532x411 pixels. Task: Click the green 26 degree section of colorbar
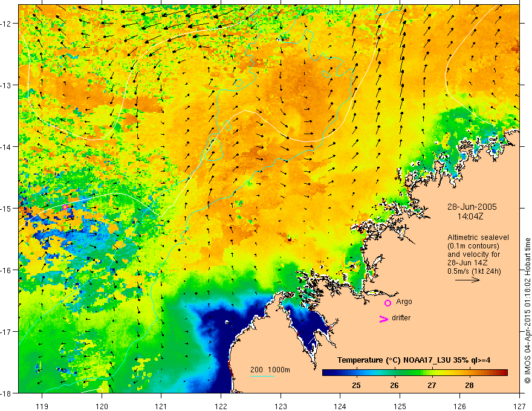pos(394,372)
